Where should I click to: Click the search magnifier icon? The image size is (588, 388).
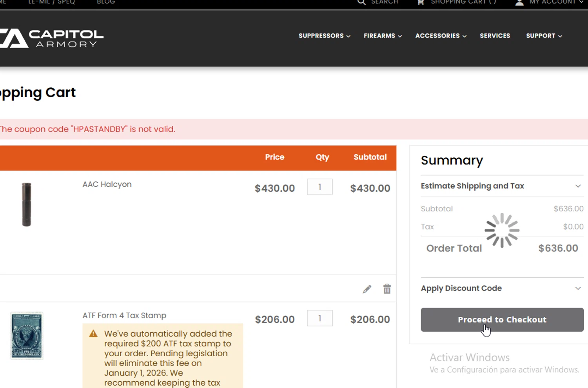coord(361,2)
